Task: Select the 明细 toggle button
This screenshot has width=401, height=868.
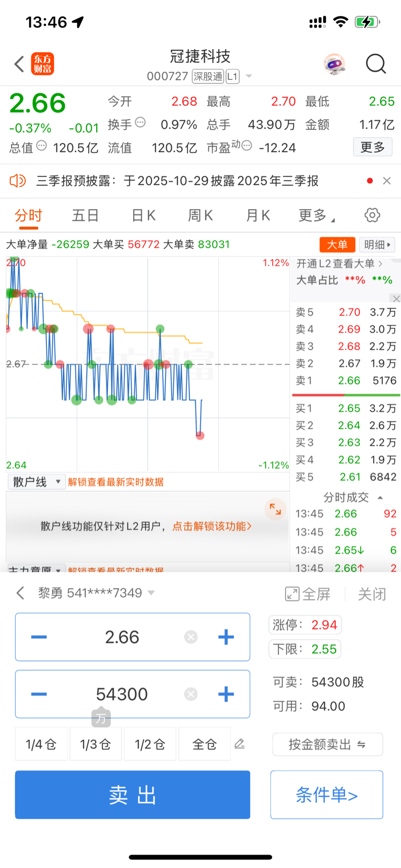Action: tap(377, 244)
